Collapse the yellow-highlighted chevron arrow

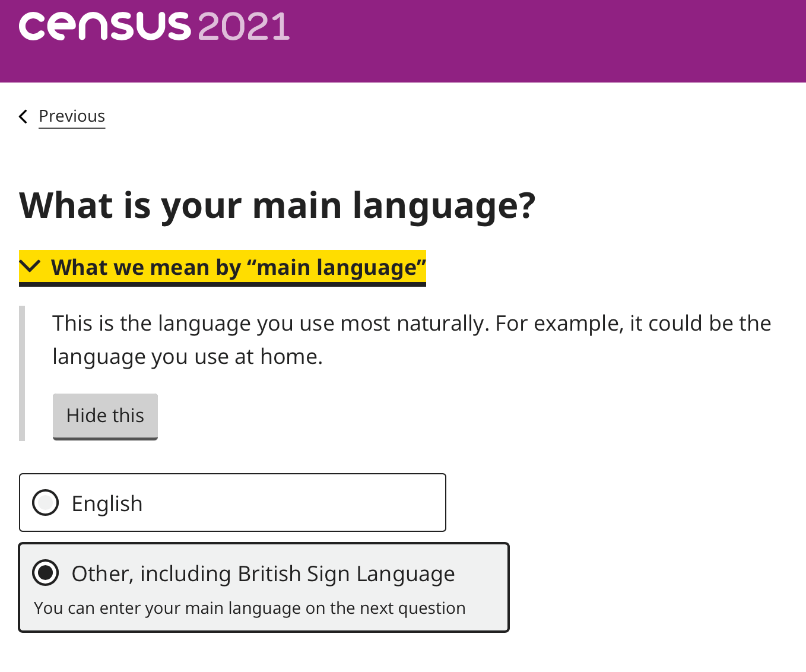tap(30, 267)
